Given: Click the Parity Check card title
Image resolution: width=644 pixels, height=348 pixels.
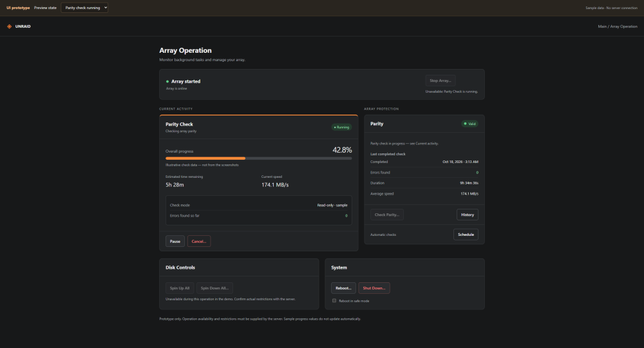Looking at the screenshot, I should [179, 124].
